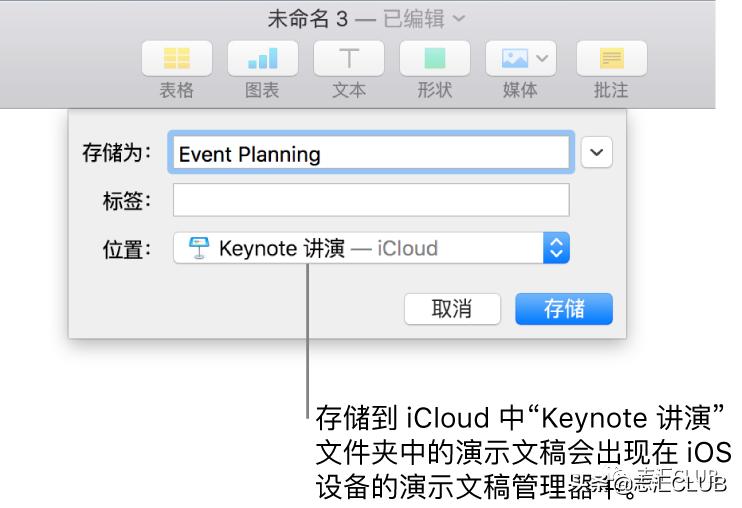Expand the save dialog with the chevron button
Screen dimensions: 742x508
tap(596, 152)
